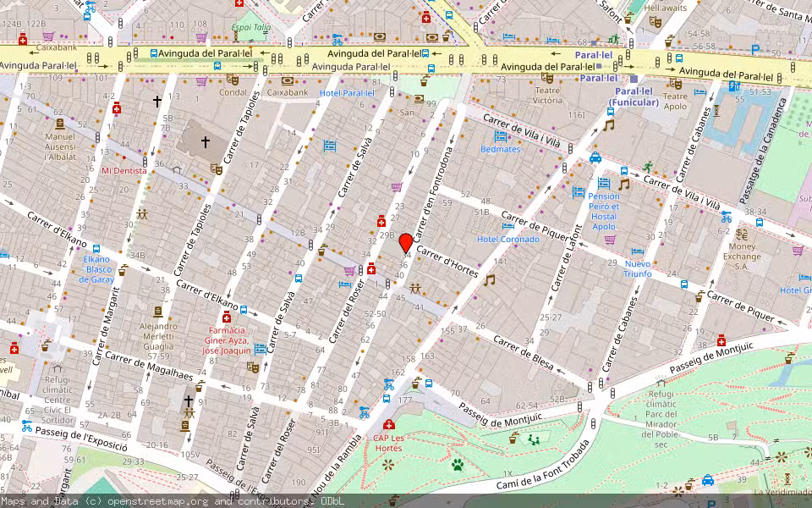Click the Farmàcia Giner Ayza, José Joaquín label

click(x=227, y=340)
